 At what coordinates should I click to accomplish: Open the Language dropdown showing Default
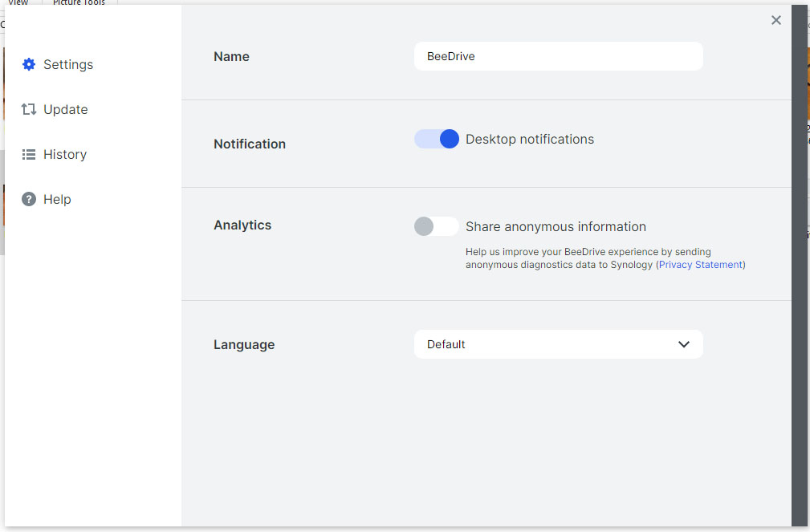click(558, 344)
